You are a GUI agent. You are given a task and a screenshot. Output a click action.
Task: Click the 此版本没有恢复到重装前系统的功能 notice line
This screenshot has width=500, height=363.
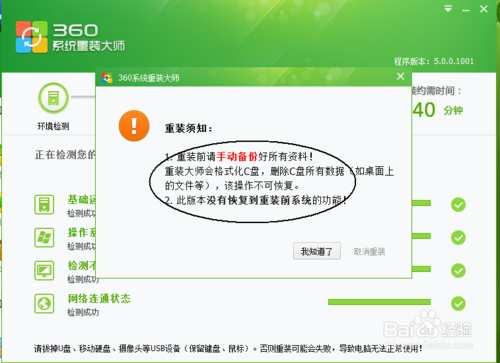point(256,200)
